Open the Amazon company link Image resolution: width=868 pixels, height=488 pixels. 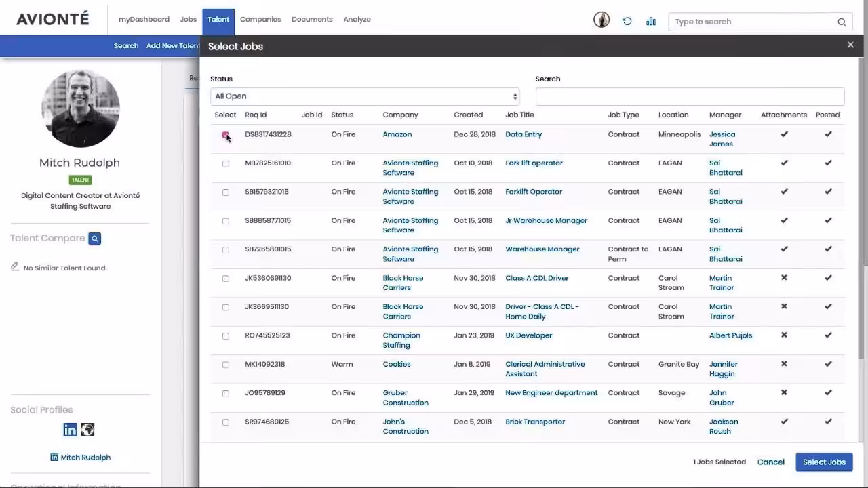click(x=397, y=134)
